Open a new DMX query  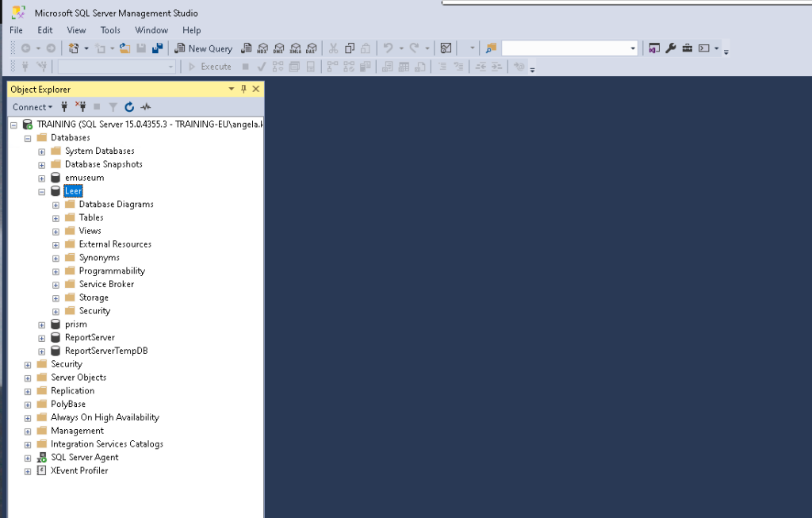coord(279,48)
